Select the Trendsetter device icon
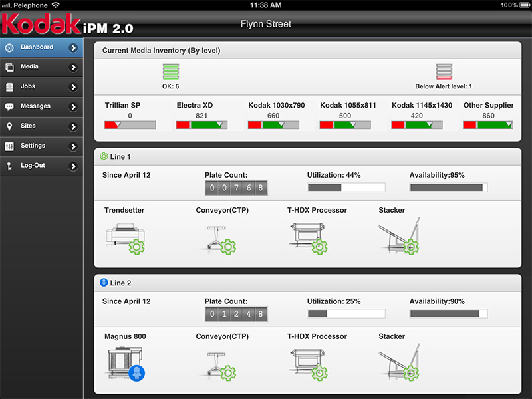 (x=126, y=239)
